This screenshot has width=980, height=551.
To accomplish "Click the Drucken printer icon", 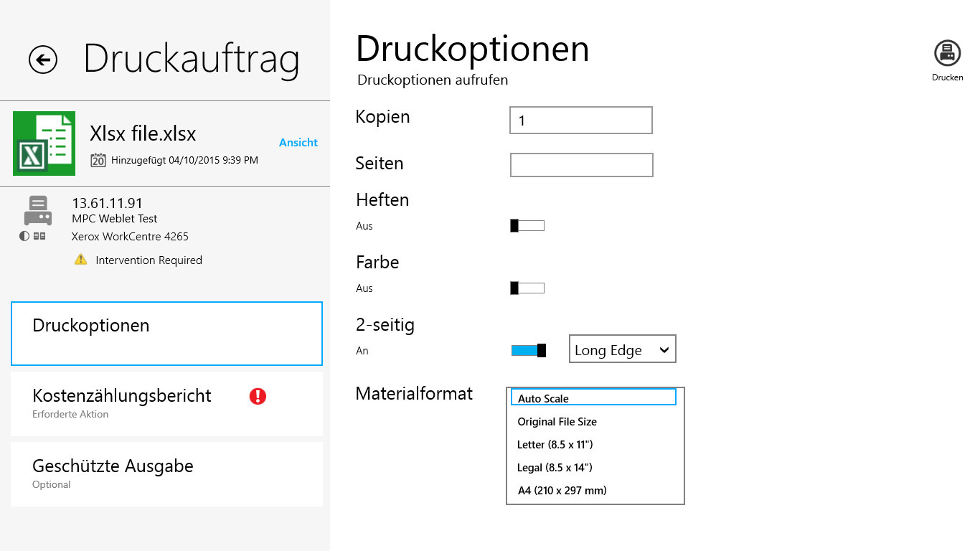I will (x=947, y=54).
